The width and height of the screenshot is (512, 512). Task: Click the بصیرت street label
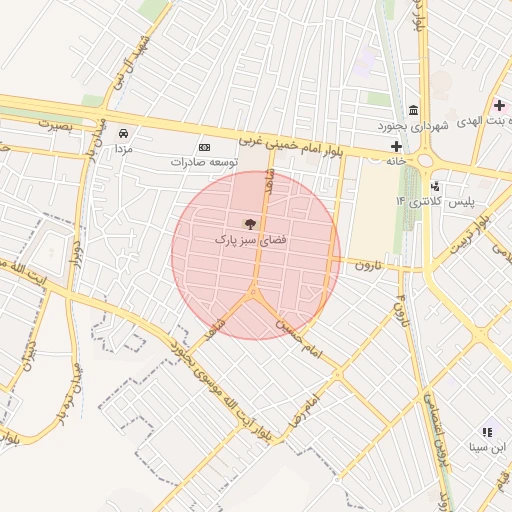point(55,125)
